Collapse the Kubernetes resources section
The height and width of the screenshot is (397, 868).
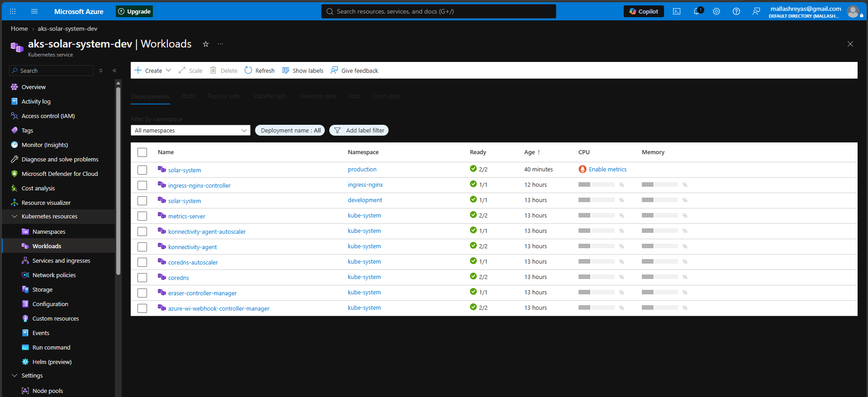click(x=14, y=217)
